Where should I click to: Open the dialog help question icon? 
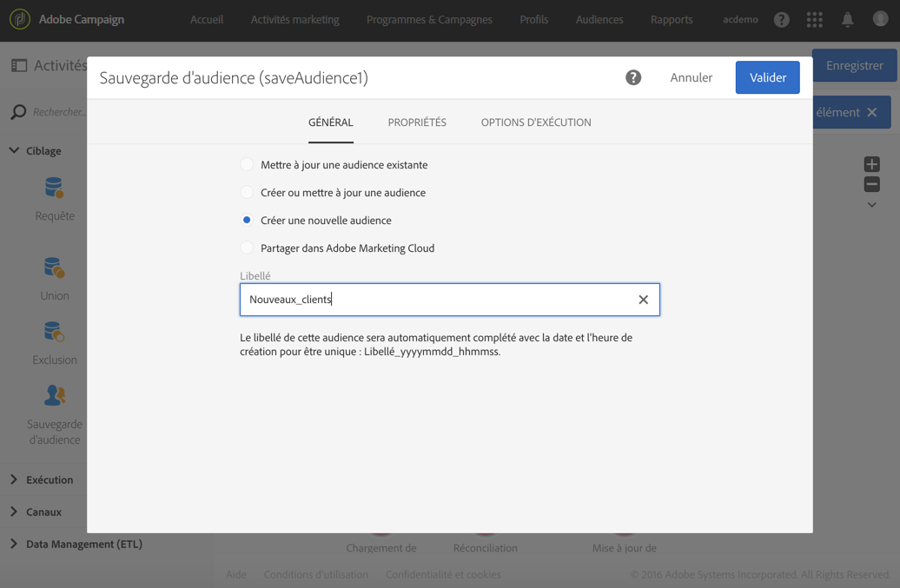coord(633,77)
